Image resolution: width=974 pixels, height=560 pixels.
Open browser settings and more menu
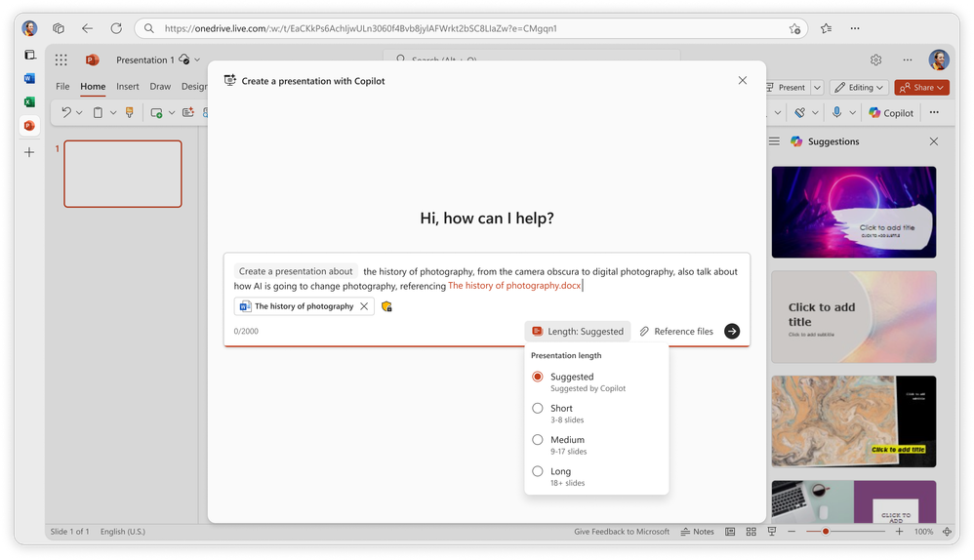click(x=855, y=28)
